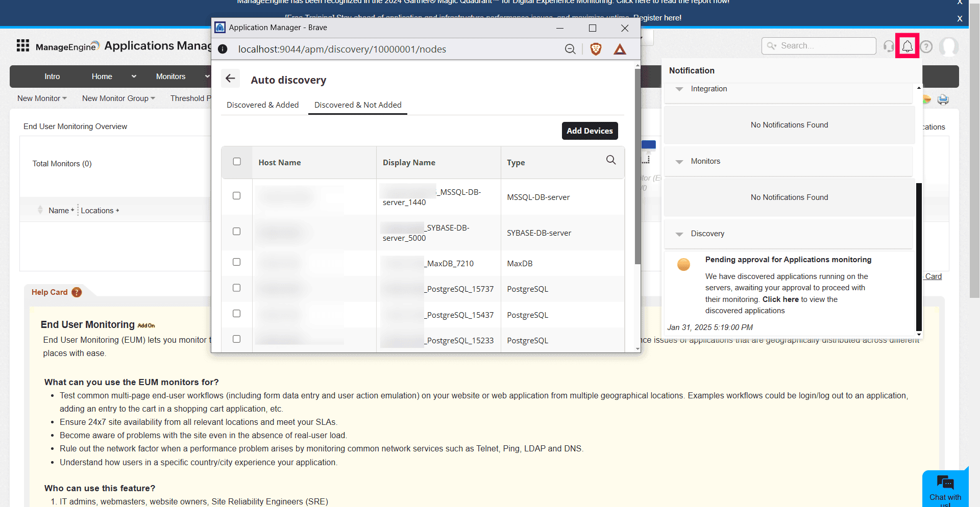Image resolution: width=980 pixels, height=507 pixels.
Task: Open the Intro menu item
Action: [x=52, y=77]
